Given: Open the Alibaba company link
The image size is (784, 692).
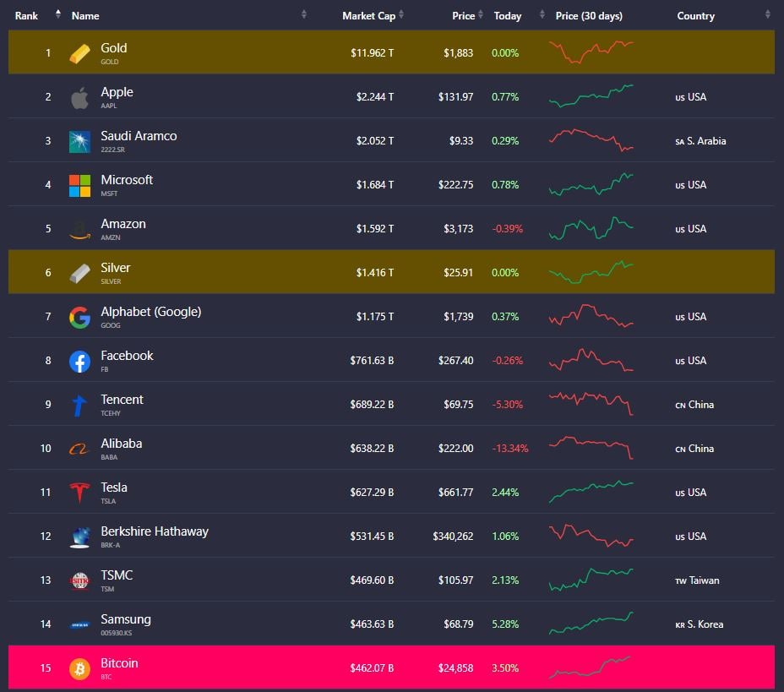Looking at the screenshot, I should (x=122, y=444).
